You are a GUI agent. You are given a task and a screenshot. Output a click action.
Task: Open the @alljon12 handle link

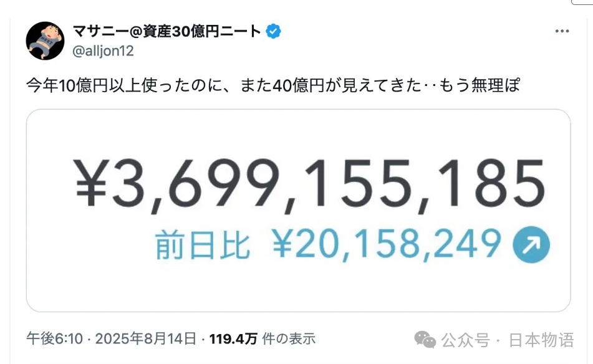click(x=104, y=51)
